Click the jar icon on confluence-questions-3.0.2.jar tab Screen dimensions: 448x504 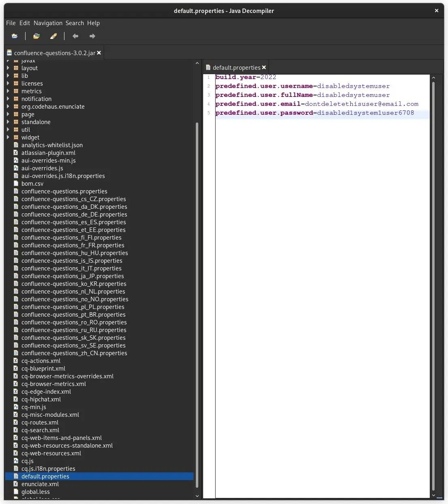[9, 53]
